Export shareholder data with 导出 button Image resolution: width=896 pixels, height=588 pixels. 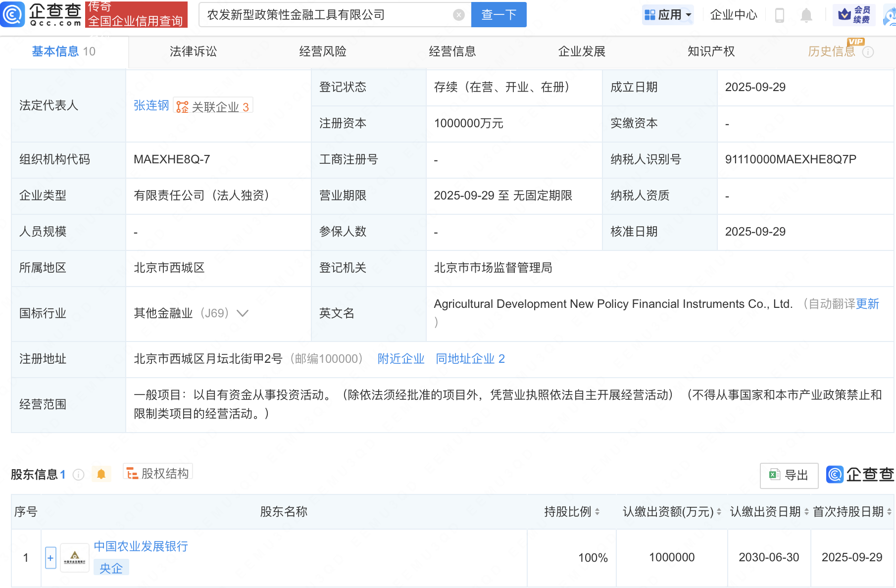pos(789,475)
